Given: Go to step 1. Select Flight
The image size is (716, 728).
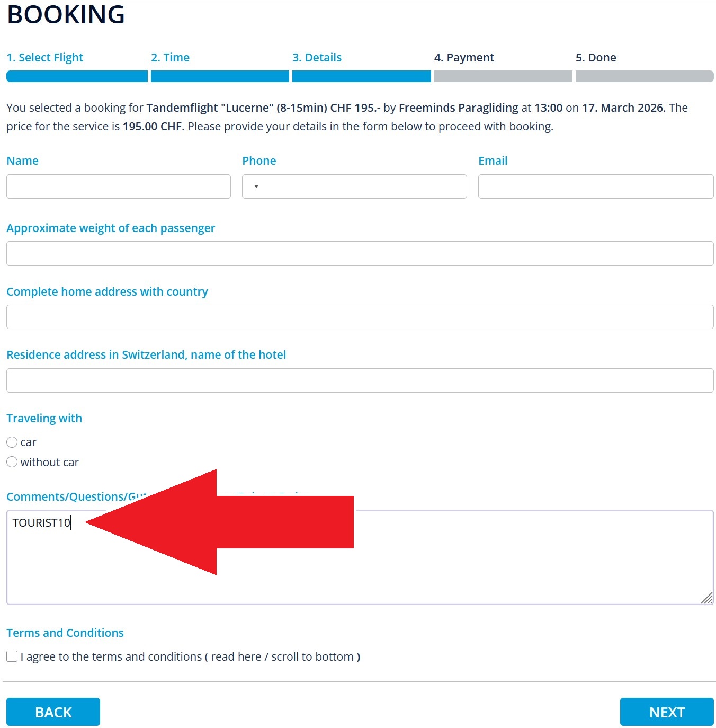Looking at the screenshot, I should tap(45, 58).
